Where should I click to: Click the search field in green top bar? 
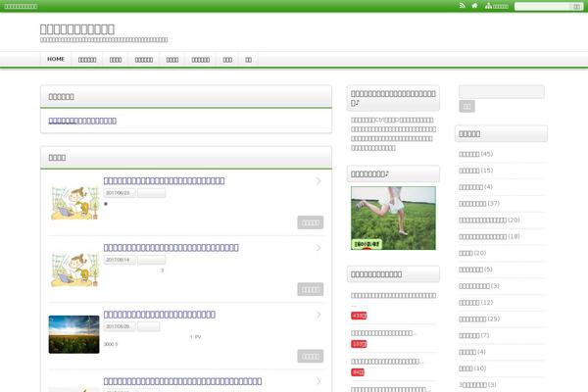[x=543, y=7]
